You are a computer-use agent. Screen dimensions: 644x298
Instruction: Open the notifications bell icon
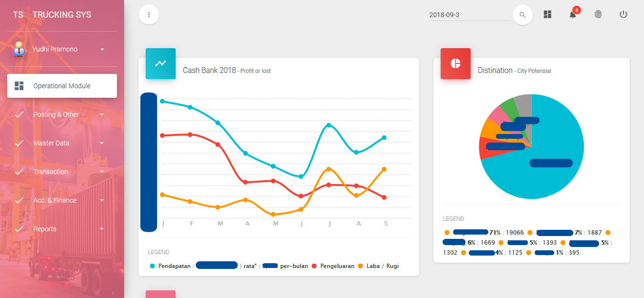[x=572, y=15]
